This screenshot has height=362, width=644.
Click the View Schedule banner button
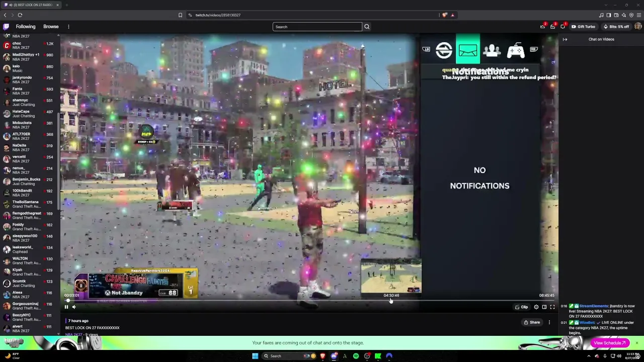pos(609,343)
